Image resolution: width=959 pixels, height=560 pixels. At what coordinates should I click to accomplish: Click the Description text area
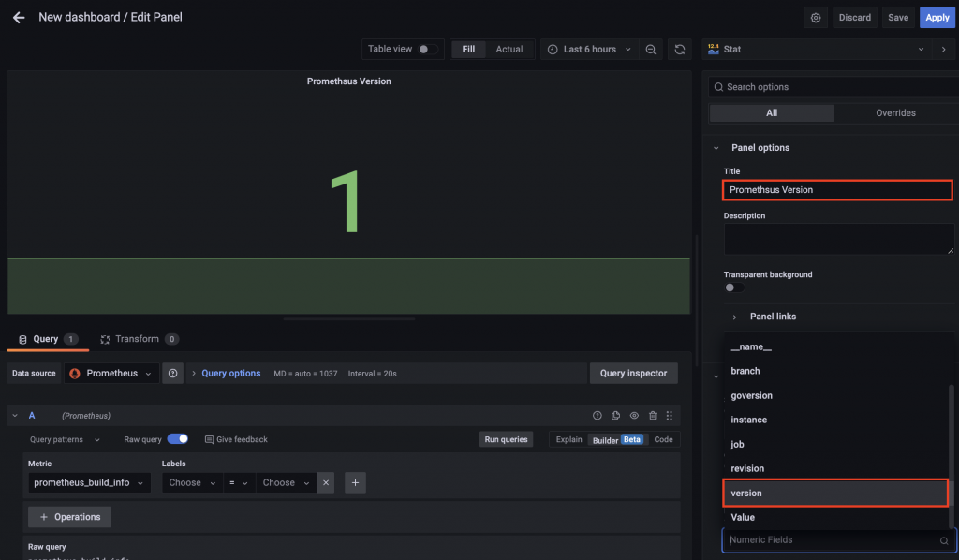point(838,239)
